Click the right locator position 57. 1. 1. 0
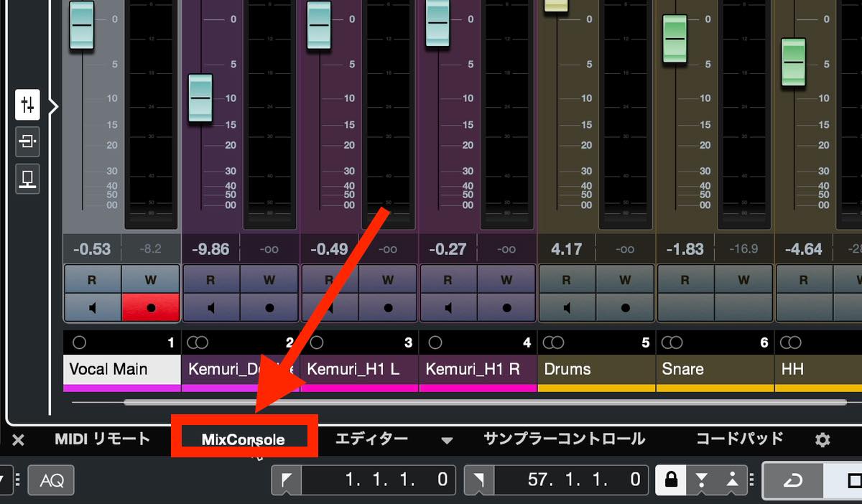Viewport: 862px width, 504px height. tap(572, 480)
